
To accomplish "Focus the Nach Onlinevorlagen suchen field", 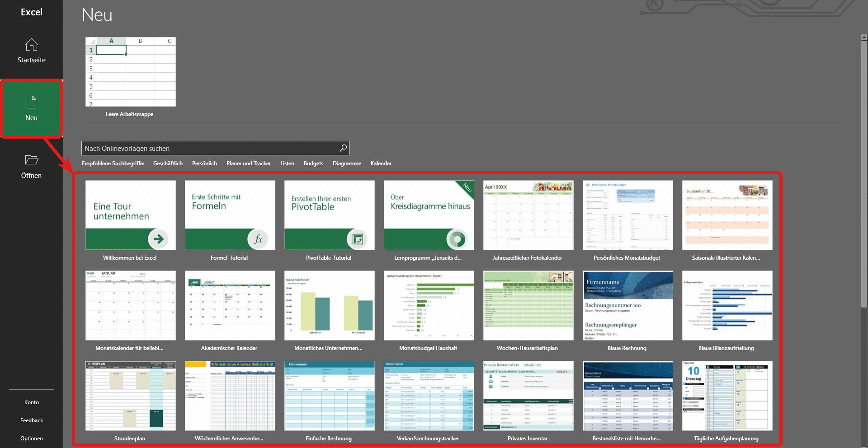I will pyautogui.click(x=210, y=148).
